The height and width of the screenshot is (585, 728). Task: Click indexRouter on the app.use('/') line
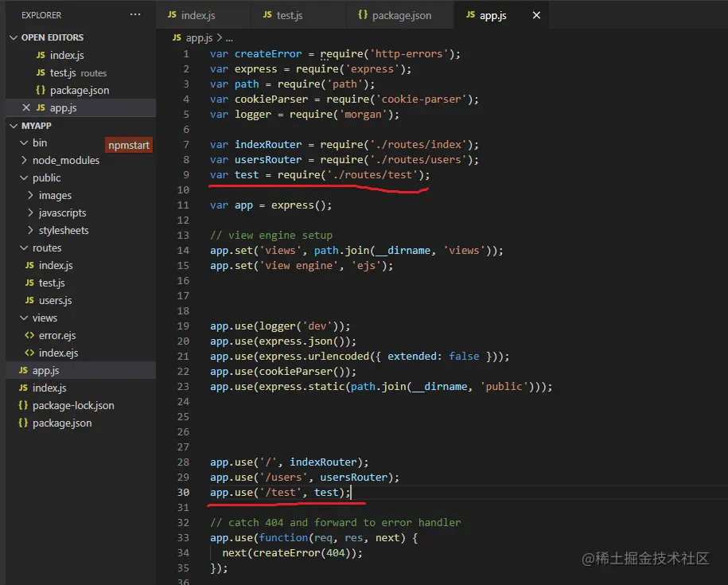click(323, 462)
